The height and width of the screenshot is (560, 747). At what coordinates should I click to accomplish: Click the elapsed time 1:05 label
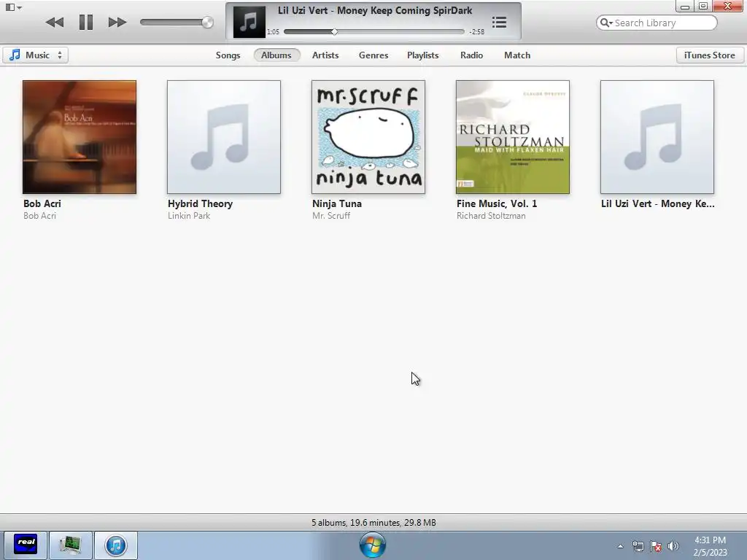tap(273, 32)
